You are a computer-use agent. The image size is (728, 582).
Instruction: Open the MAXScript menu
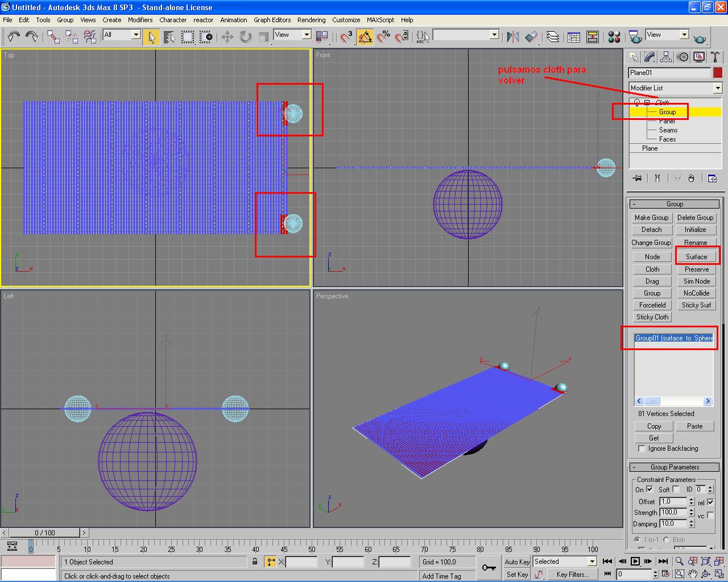pyautogui.click(x=380, y=20)
